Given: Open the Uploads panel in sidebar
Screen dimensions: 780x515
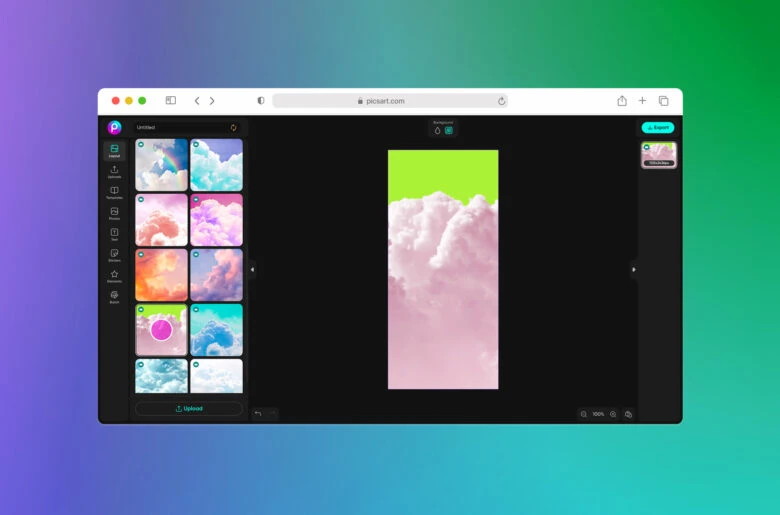Looking at the screenshot, I should tap(114, 172).
